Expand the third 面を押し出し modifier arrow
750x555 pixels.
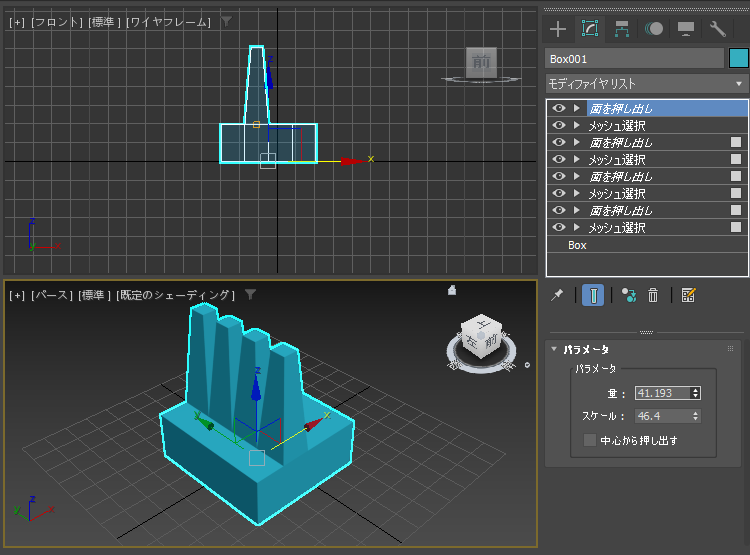[x=577, y=177]
